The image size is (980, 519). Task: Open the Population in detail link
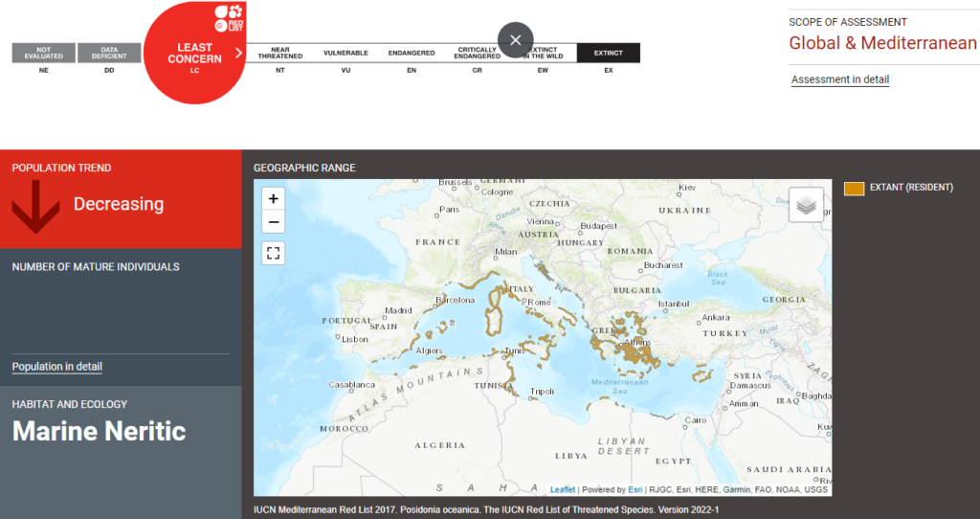click(x=56, y=367)
